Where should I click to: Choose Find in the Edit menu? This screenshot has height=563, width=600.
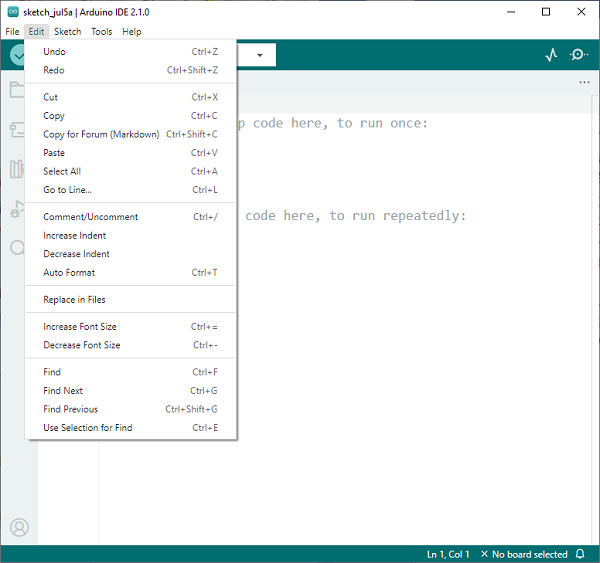[x=130, y=372]
